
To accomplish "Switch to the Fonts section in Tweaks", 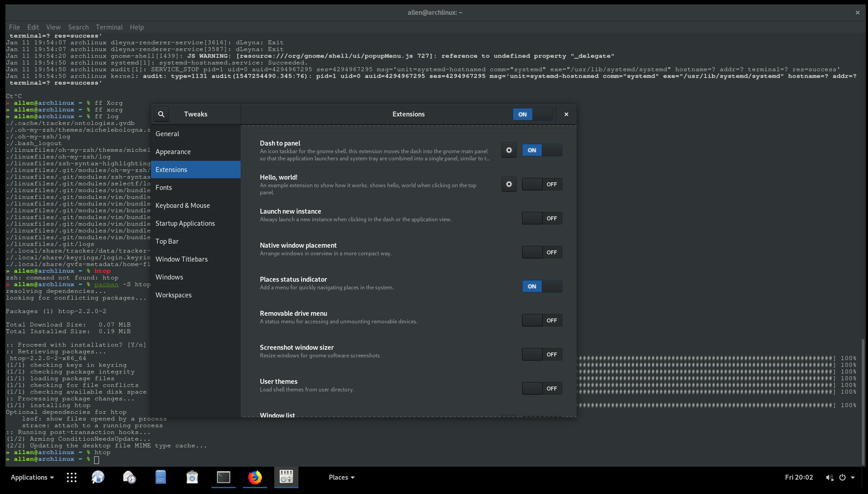I will [x=164, y=187].
